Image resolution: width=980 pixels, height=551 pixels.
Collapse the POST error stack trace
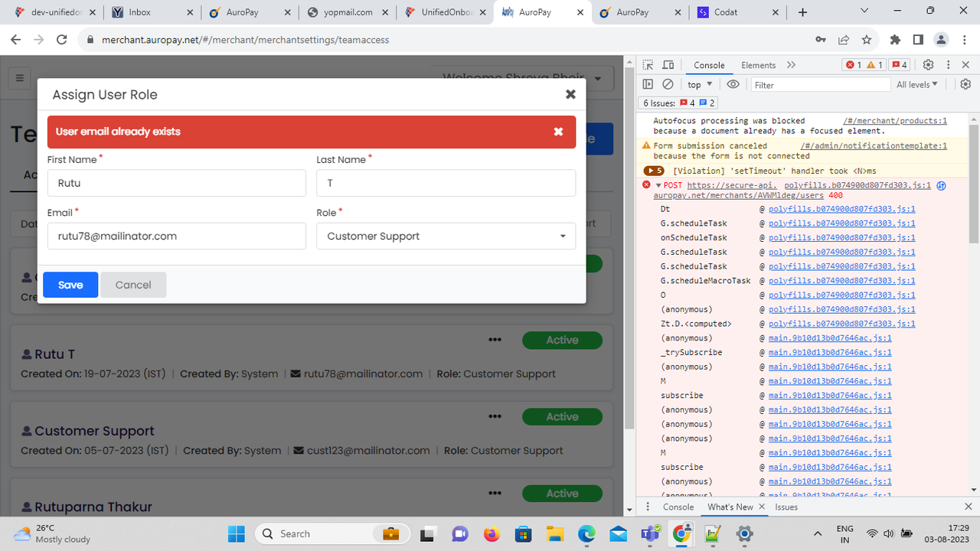tap(658, 185)
